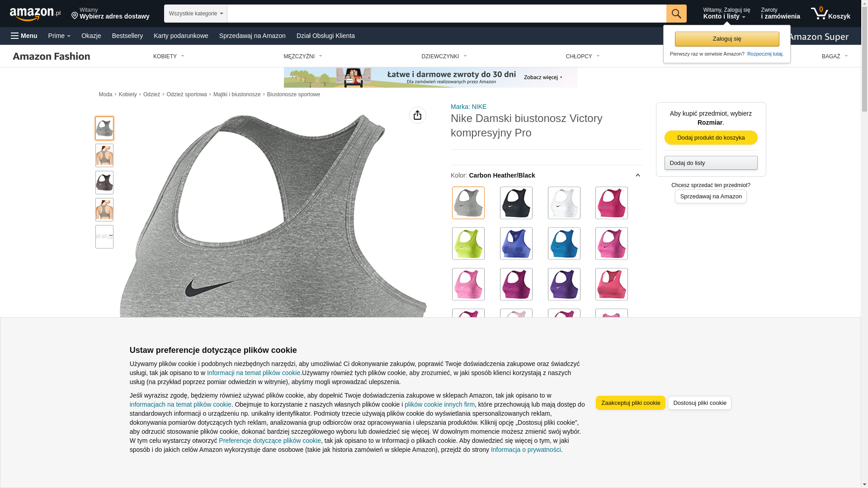Accept cookies with Zaakceptuj pliki cookie

point(631,403)
